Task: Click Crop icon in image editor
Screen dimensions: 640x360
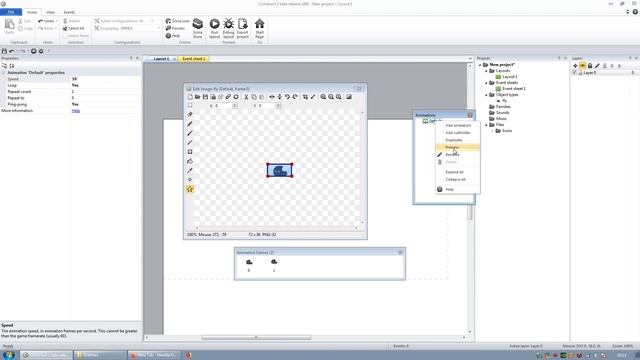Action: pyautogui.click(x=305, y=97)
